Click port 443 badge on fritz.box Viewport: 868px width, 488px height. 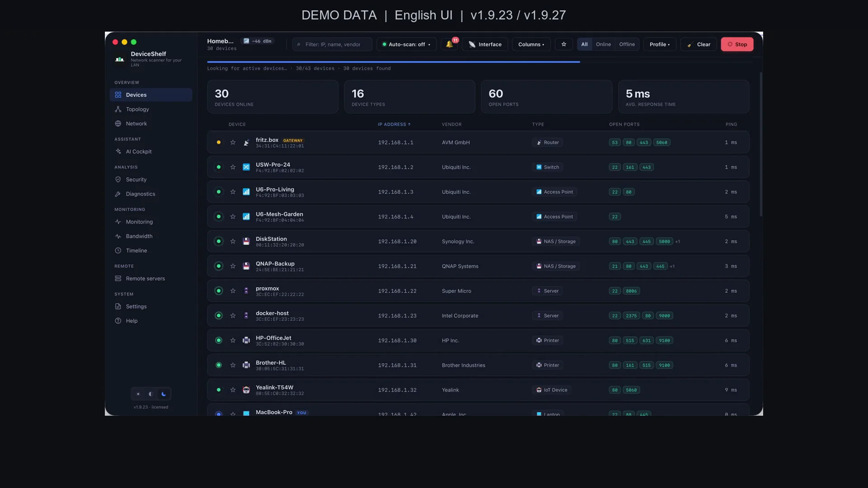644,143
